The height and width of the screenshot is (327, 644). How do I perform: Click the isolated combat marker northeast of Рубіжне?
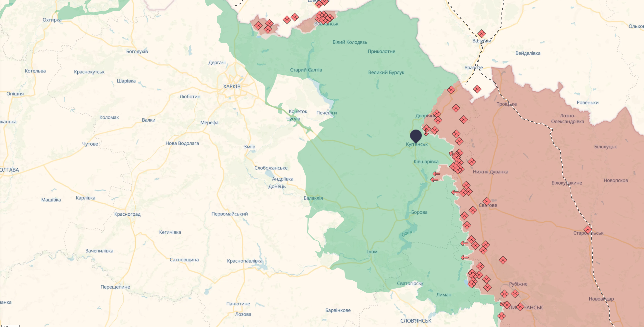[x=503, y=260]
